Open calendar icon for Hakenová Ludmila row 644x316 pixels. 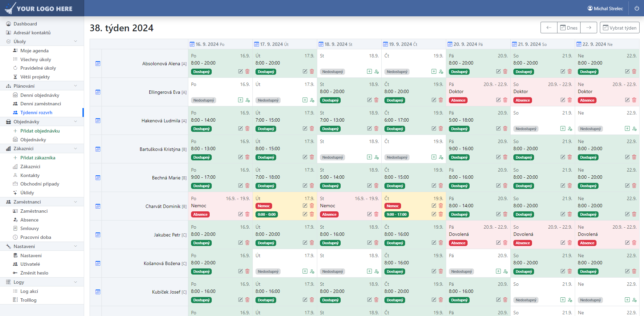(98, 121)
